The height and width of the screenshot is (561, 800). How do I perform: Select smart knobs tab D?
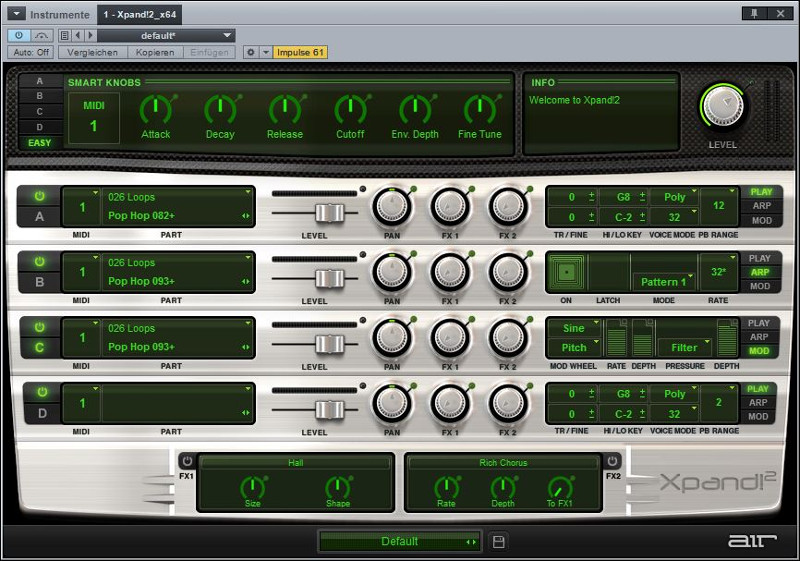[x=40, y=127]
